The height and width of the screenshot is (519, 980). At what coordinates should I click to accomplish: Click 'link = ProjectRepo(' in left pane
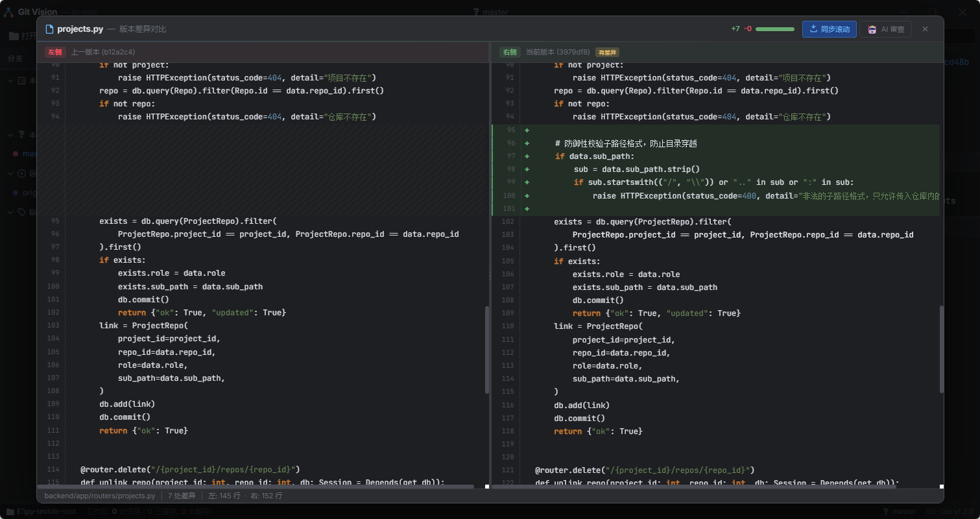pyautogui.click(x=144, y=325)
